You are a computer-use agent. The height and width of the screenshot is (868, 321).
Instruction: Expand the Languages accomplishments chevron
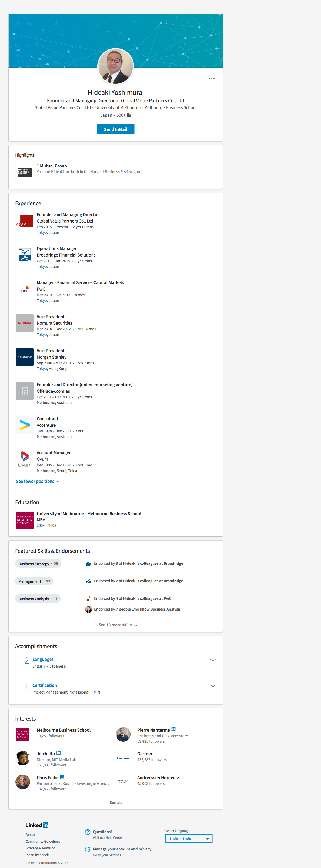click(212, 660)
